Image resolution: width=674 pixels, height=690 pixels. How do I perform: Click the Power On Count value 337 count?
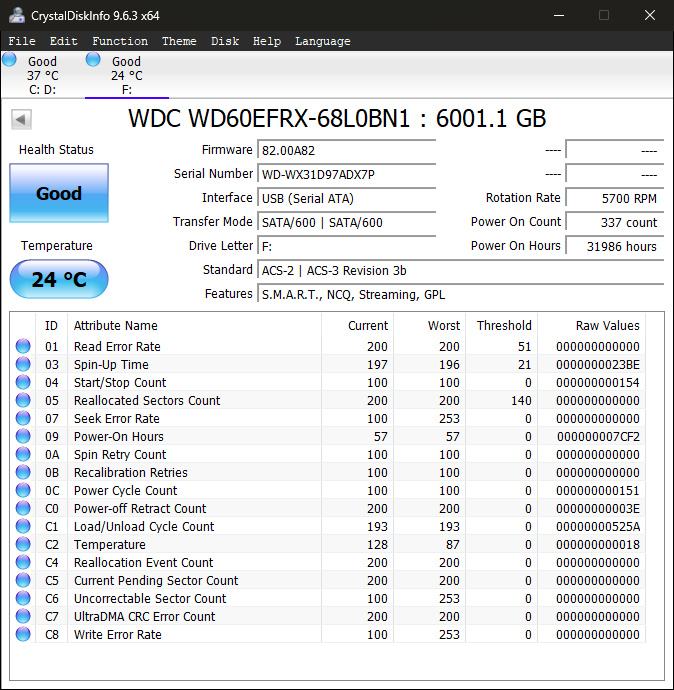tap(615, 222)
